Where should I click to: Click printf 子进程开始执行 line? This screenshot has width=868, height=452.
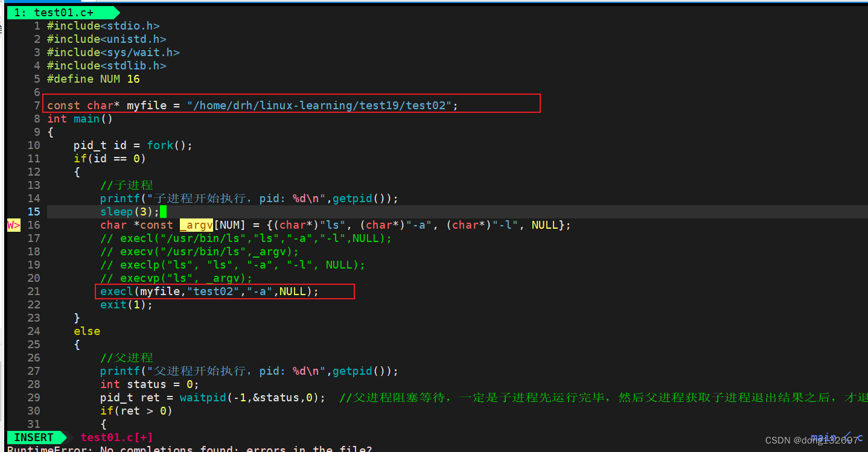(x=249, y=199)
